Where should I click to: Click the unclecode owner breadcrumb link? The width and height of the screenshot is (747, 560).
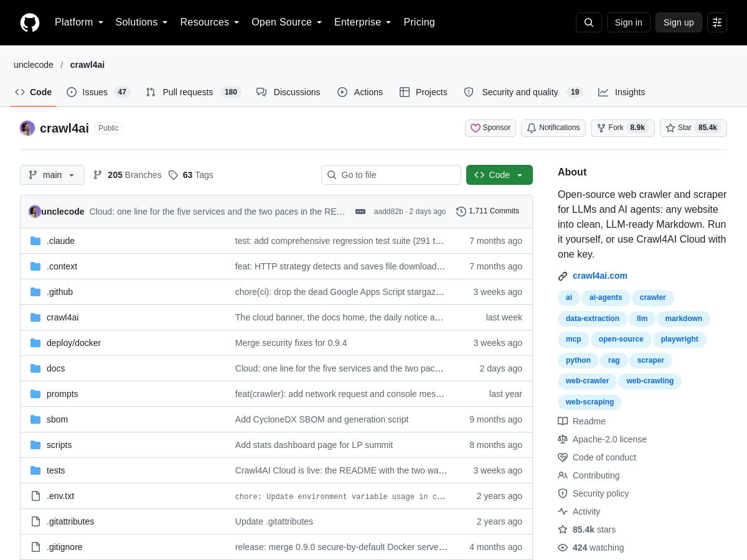[34, 65]
